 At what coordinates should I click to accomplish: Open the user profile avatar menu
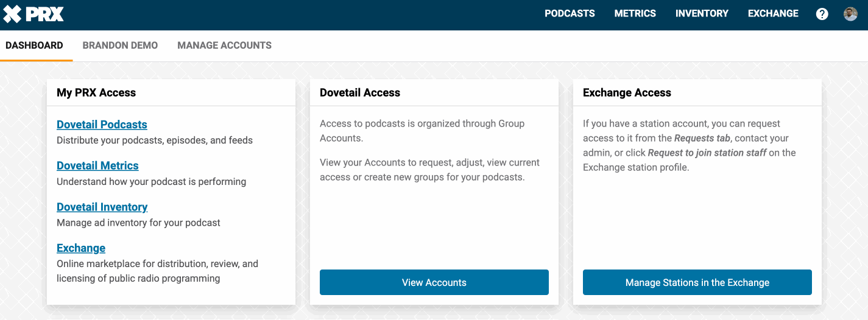pos(850,14)
